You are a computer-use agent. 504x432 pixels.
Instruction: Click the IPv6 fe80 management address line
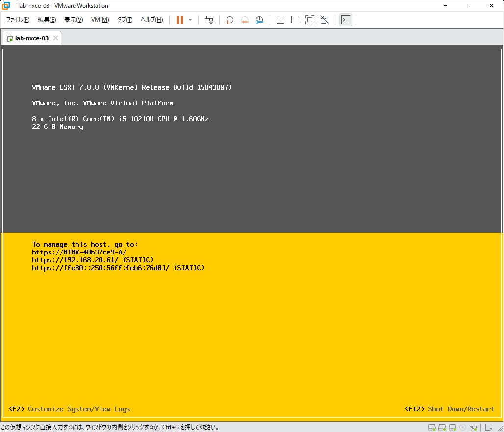(x=118, y=268)
